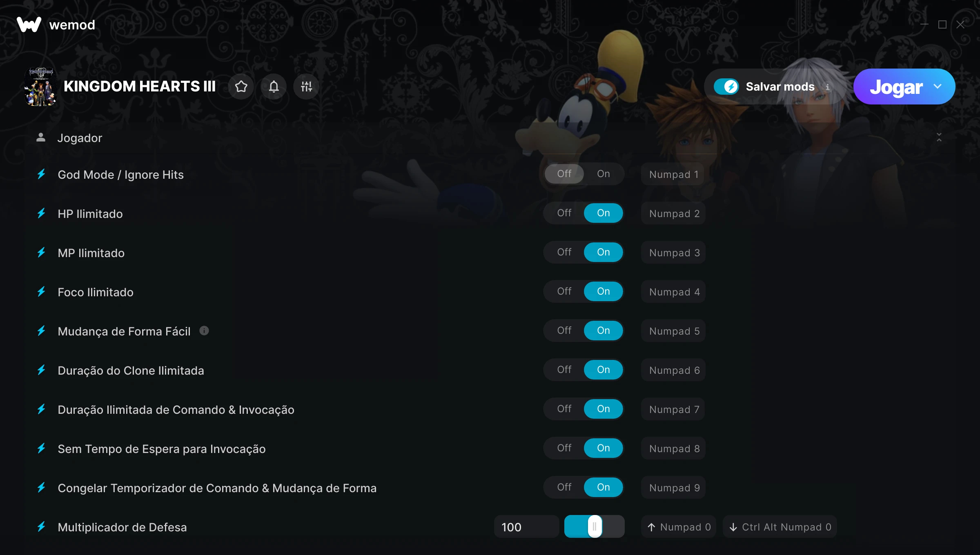Click the Jogar play button
The width and height of the screenshot is (980, 555).
896,87
